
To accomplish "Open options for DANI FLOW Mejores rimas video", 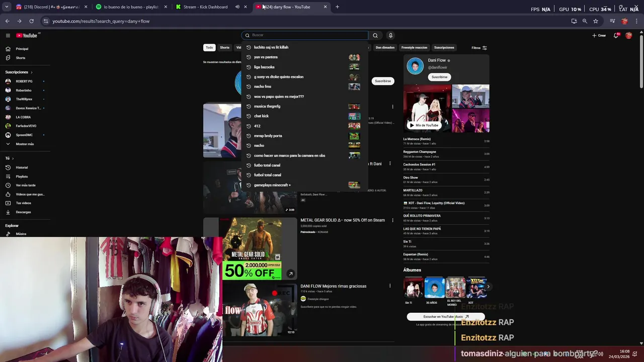I will pyautogui.click(x=390, y=286).
